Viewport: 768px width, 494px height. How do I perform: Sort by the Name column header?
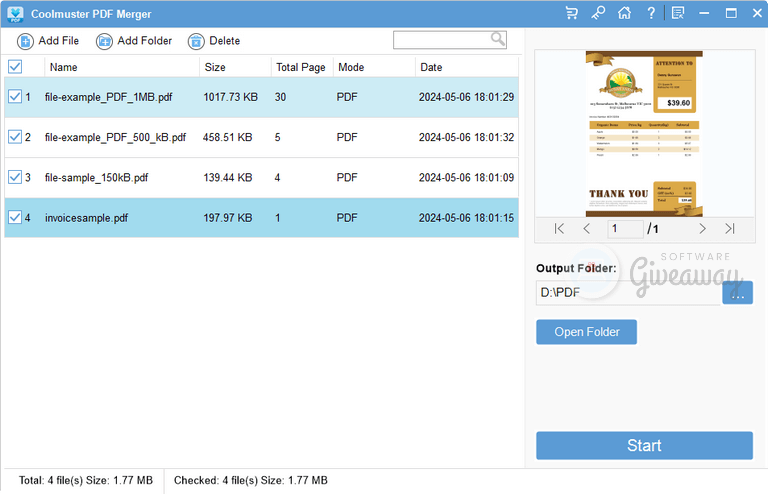tap(121, 67)
